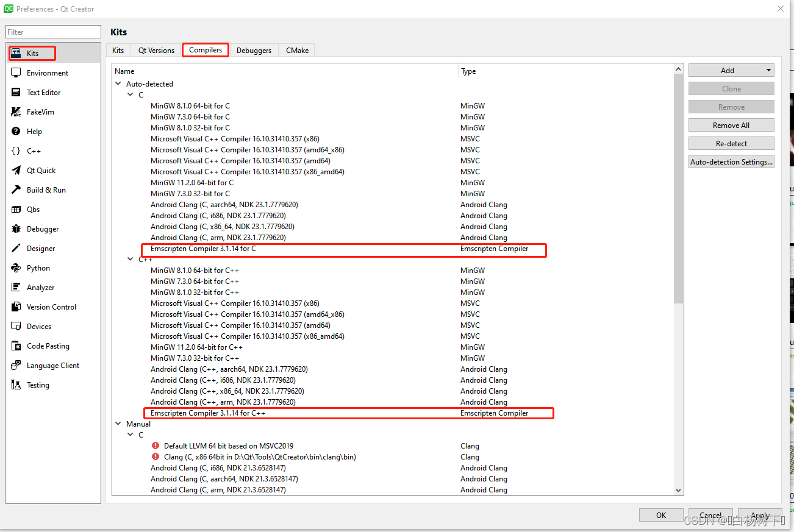
Task: Click the Remove button
Action: [731, 107]
